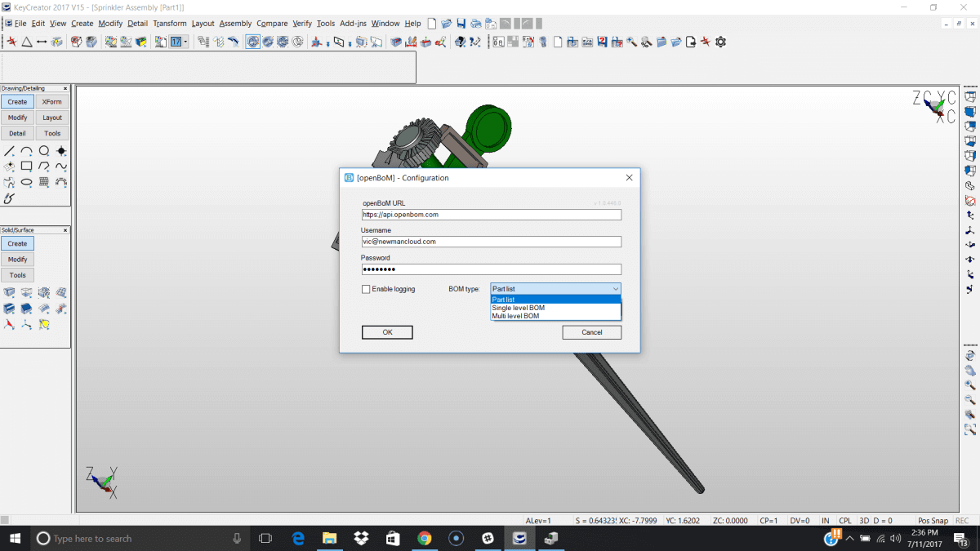980x551 pixels.
Task: Enable logging checkbox in openBoM dialog
Action: pyautogui.click(x=366, y=289)
